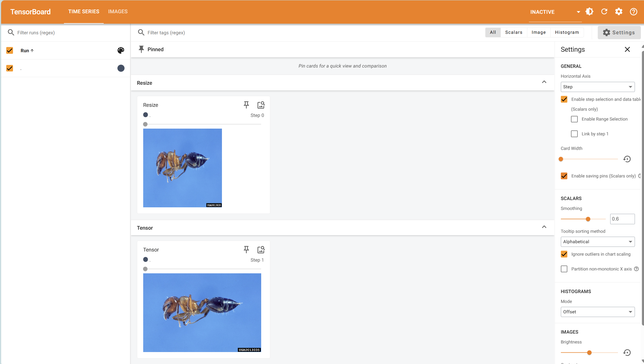Open the Histograms Mode Offset dropdown
The image size is (644, 364).
pyautogui.click(x=598, y=312)
